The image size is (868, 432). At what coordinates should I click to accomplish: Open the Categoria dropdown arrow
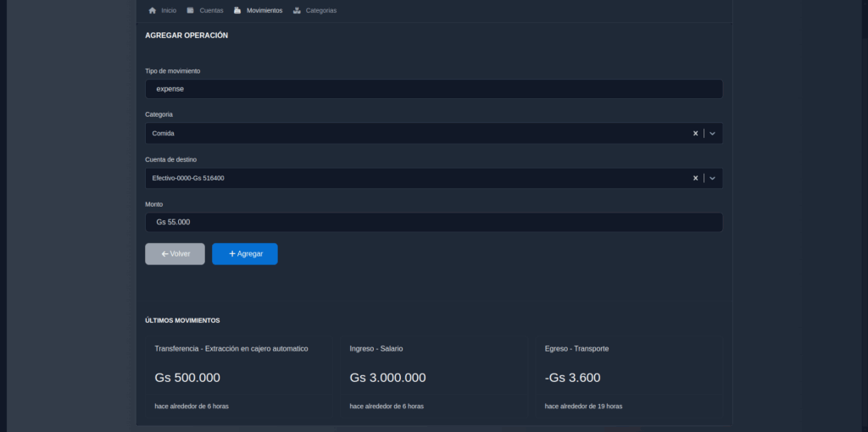tap(712, 133)
